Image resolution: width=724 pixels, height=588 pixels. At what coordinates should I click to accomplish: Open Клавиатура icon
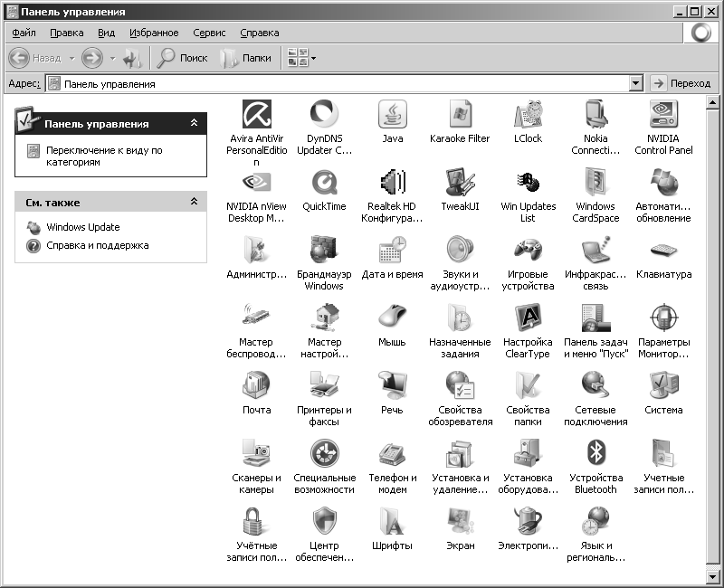click(663, 250)
